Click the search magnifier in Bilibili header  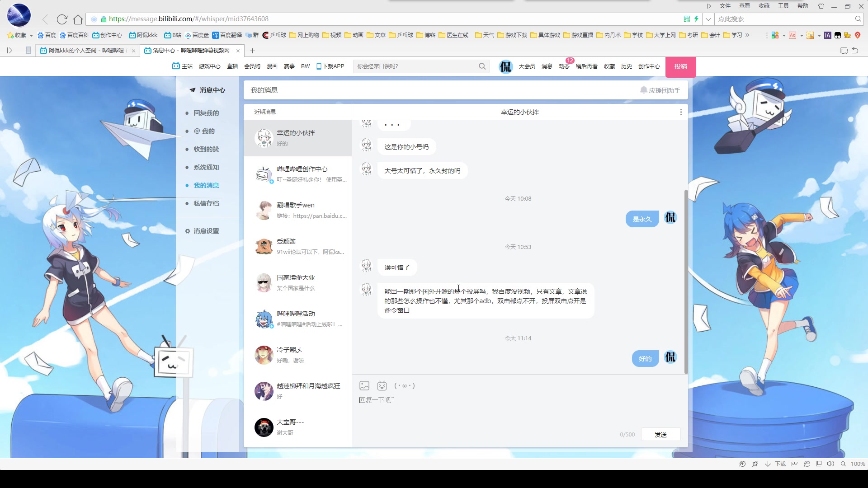(x=482, y=66)
